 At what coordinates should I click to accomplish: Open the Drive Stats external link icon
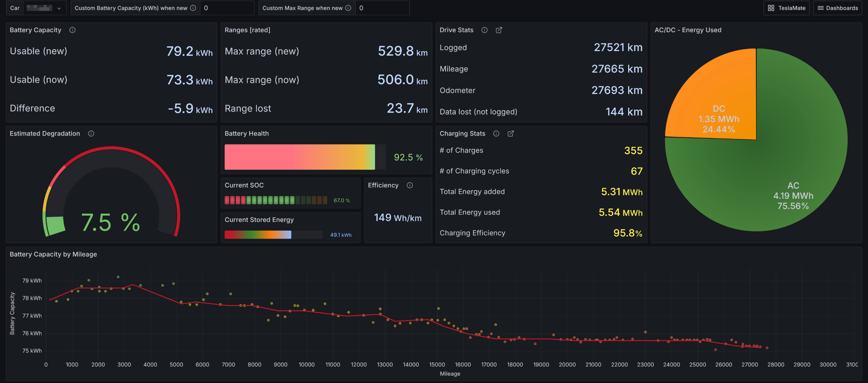pos(499,30)
